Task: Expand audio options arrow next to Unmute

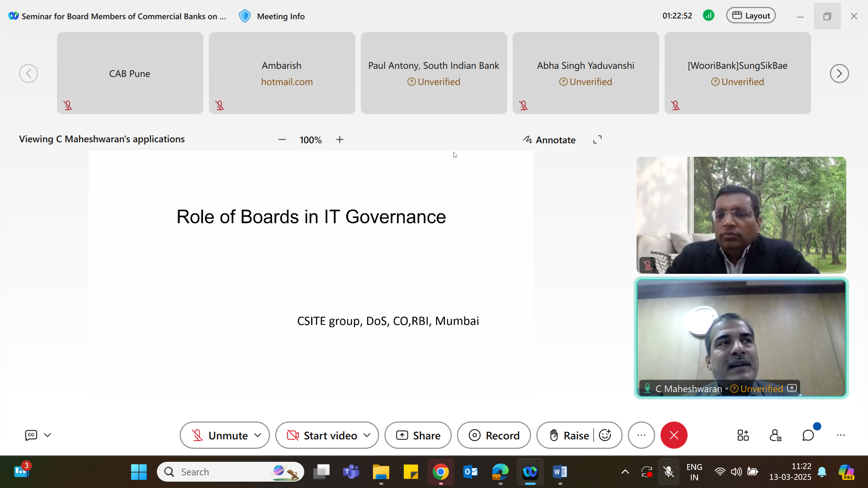Action: (258, 435)
